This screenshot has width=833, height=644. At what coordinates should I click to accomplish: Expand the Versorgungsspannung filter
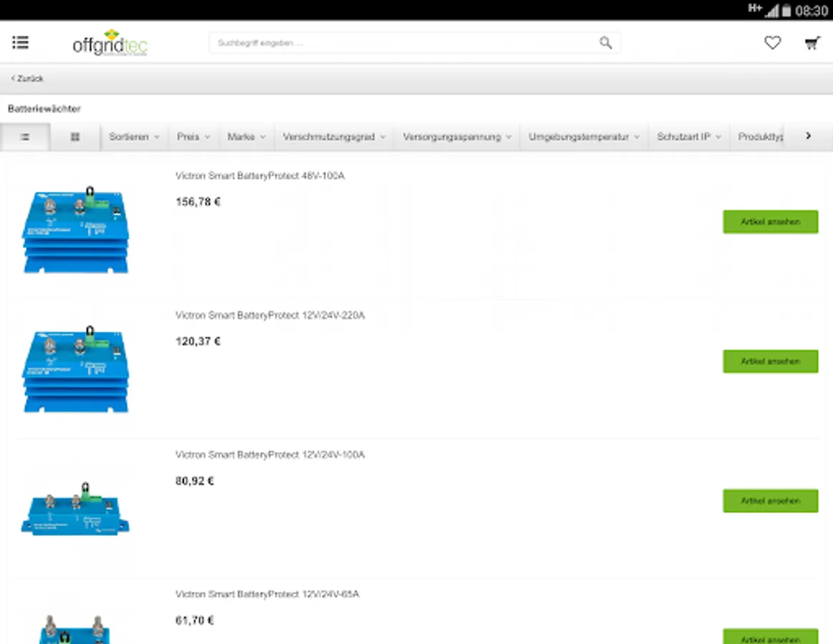tap(457, 137)
